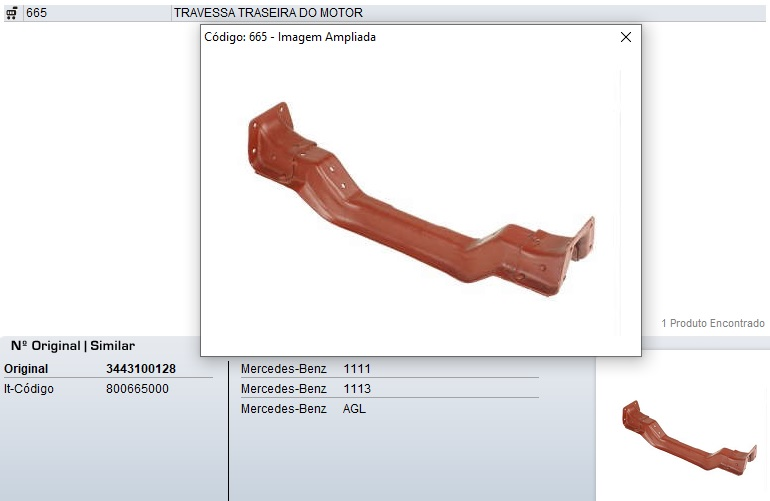Select the code 665 cell in product row
Image resolution: width=770 pixels, height=501 pixels.
click(x=37, y=13)
